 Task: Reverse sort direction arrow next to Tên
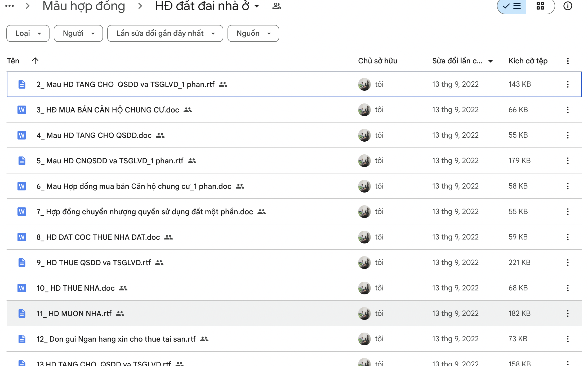tap(35, 61)
